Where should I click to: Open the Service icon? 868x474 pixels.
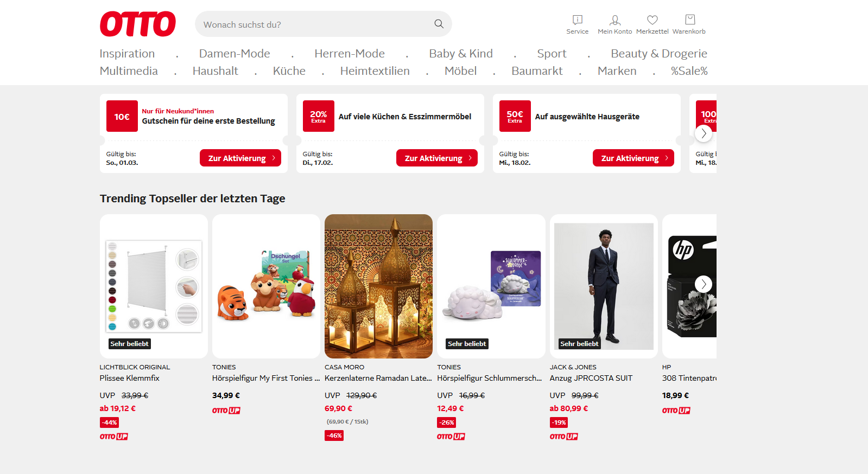click(577, 24)
